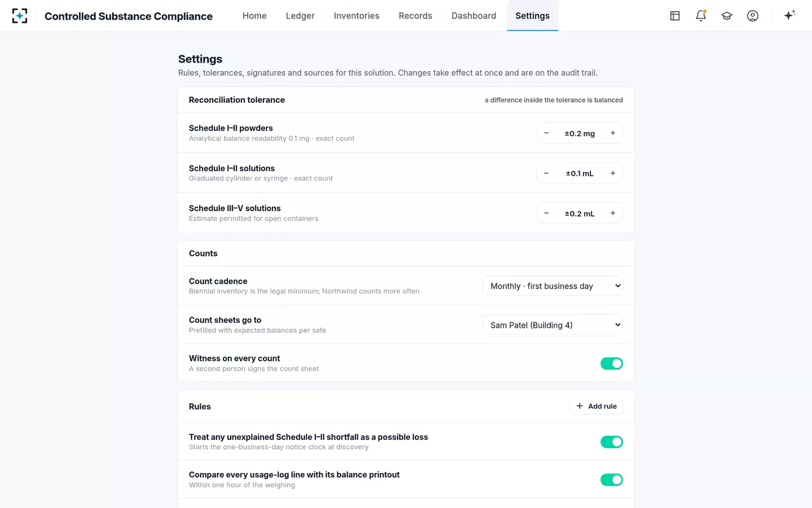Click the Count cadence label
The image size is (812, 508).
218,281
